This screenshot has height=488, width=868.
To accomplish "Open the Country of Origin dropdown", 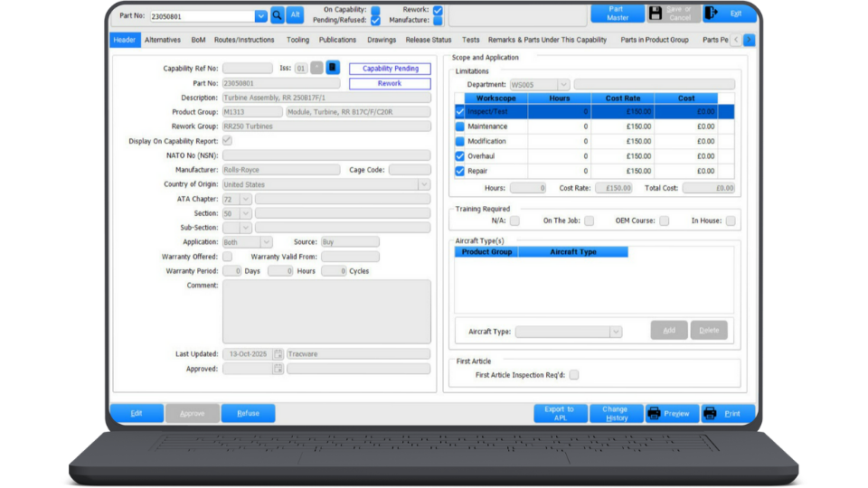I will click(x=423, y=184).
